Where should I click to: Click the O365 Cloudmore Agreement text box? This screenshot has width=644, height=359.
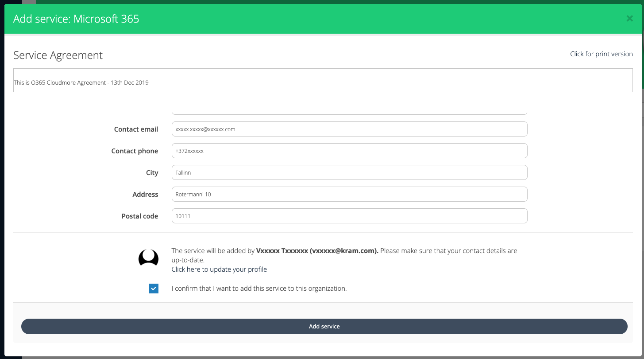(x=323, y=80)
